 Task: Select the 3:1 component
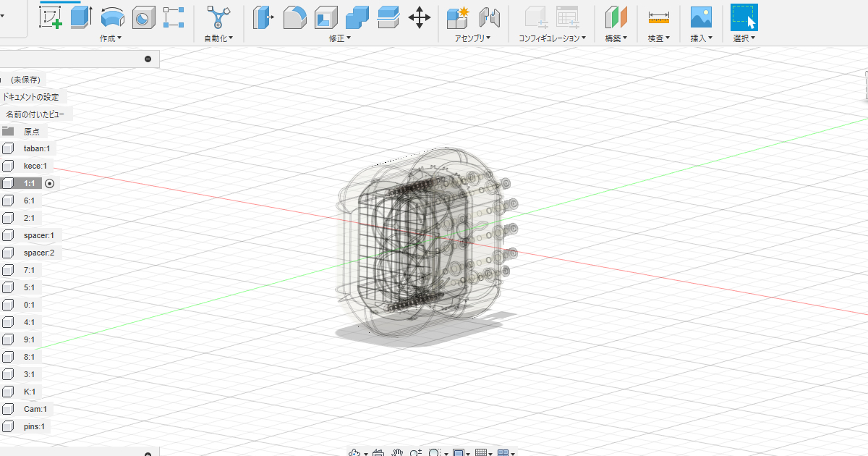click(29, 374)
